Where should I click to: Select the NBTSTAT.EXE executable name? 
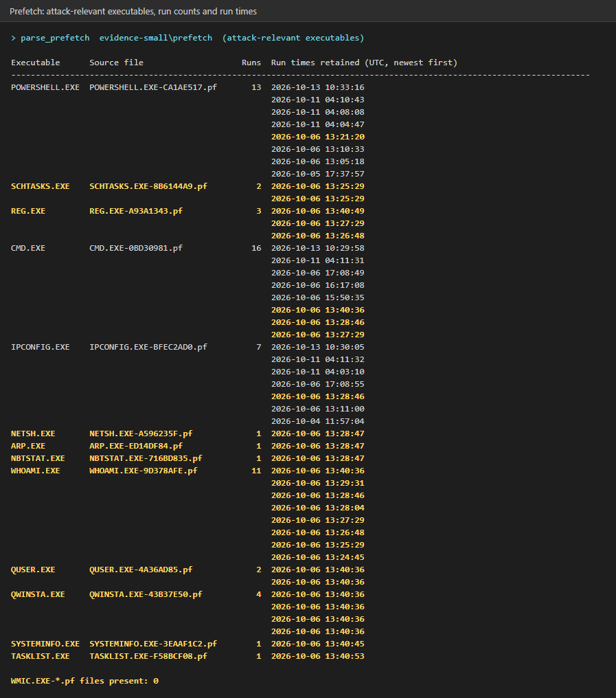pyautogui.click(x=38, y=458)
